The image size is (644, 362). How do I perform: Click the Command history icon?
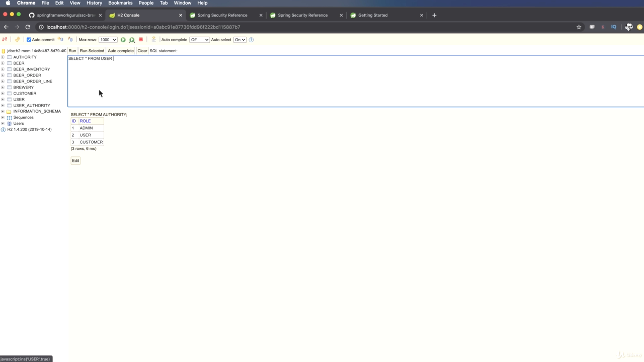[x=153, y=39]
